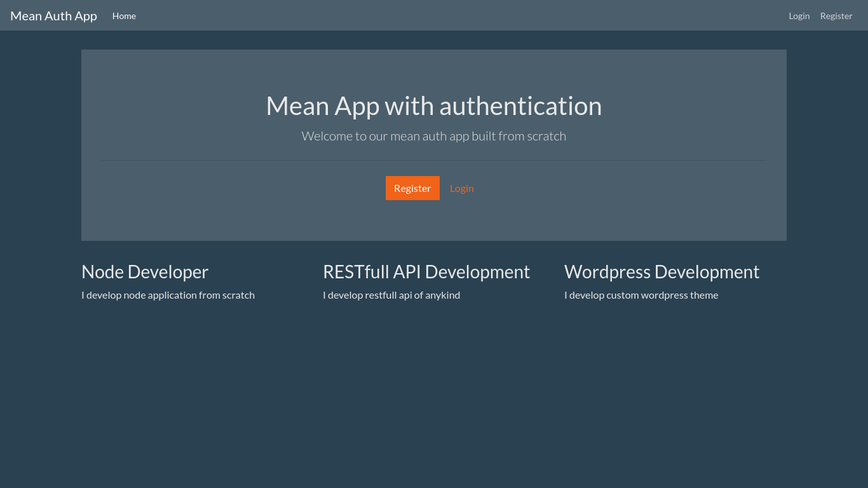Open the Home tab in navbar
This screenshot has height=488, width=868.
[124, 16]
